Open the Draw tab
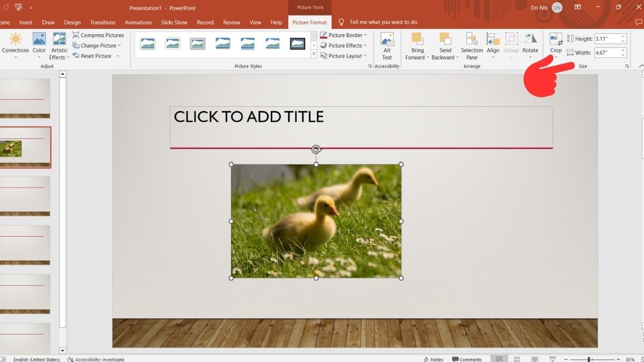The height and width of the screenshot is (362, 644). 48,23
